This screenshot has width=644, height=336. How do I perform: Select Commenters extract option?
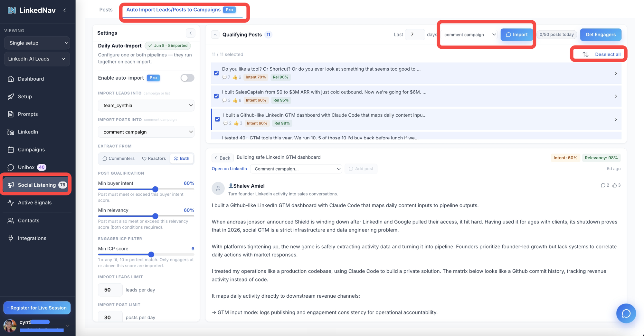click(x=118, y=158)
